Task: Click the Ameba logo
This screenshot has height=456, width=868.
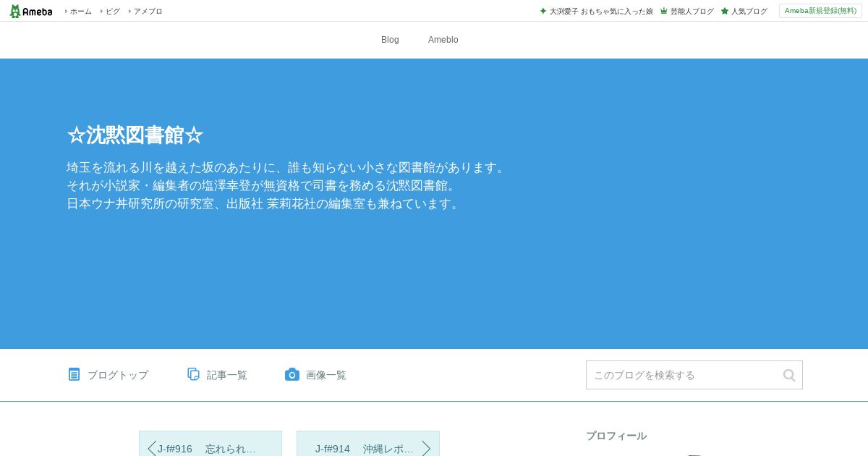Action: [30, 11]
